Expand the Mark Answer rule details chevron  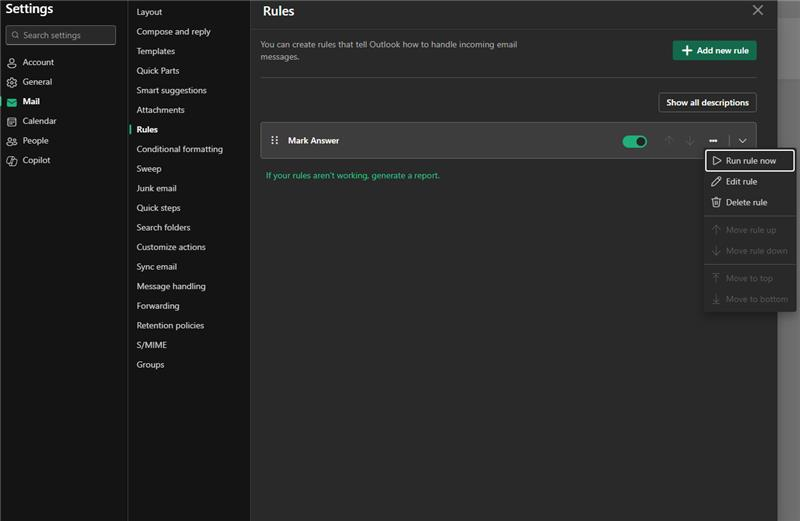742,141
